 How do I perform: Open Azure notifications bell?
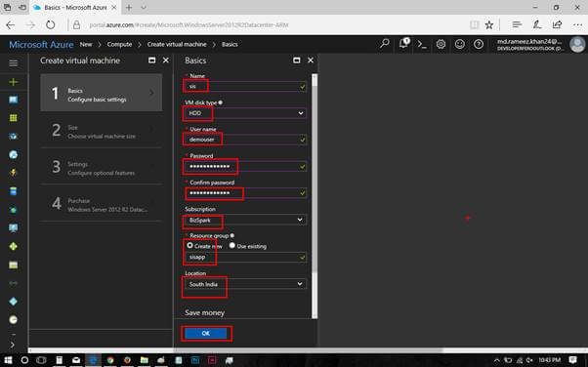pos(404,44)
